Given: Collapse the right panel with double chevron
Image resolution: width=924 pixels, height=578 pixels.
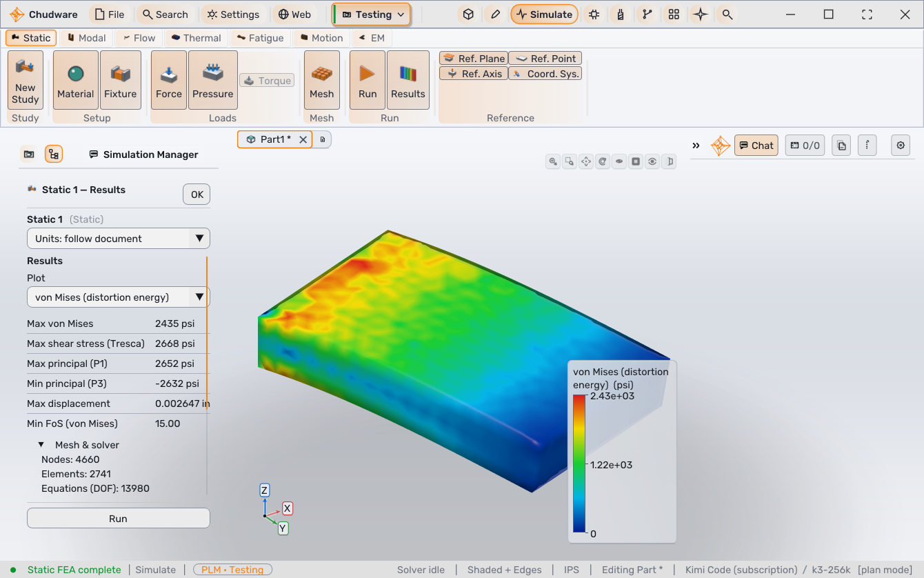Looking at the screenshot, I should click(696, 146).
